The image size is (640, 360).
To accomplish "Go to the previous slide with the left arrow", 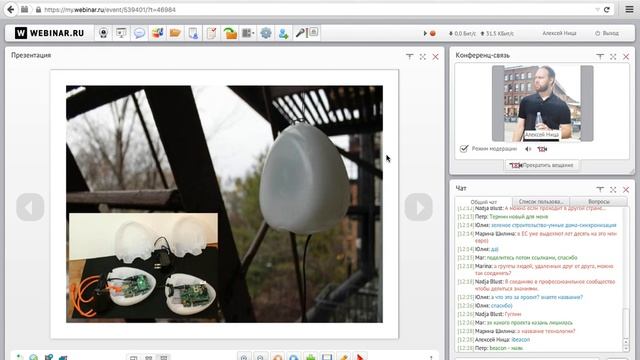I will (30, 207).
